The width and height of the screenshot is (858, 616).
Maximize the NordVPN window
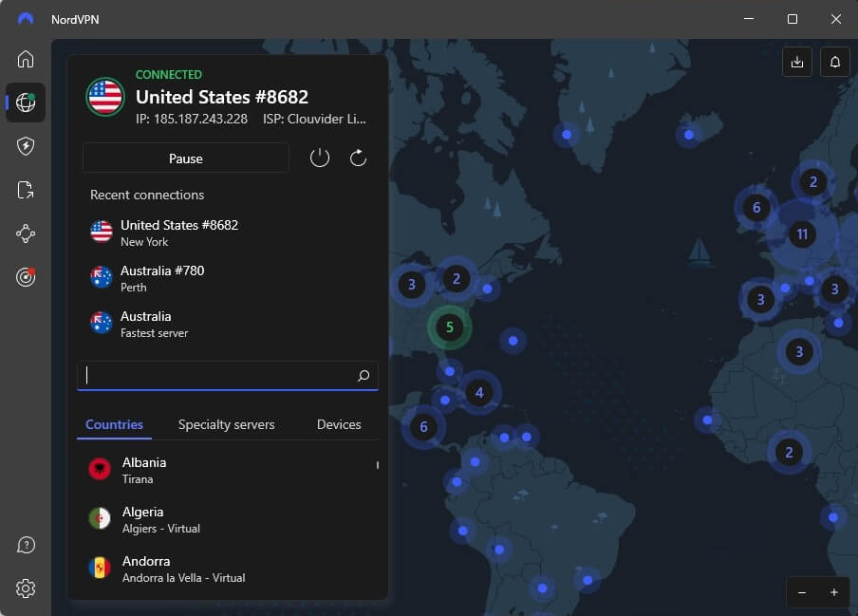pos(793,19)
